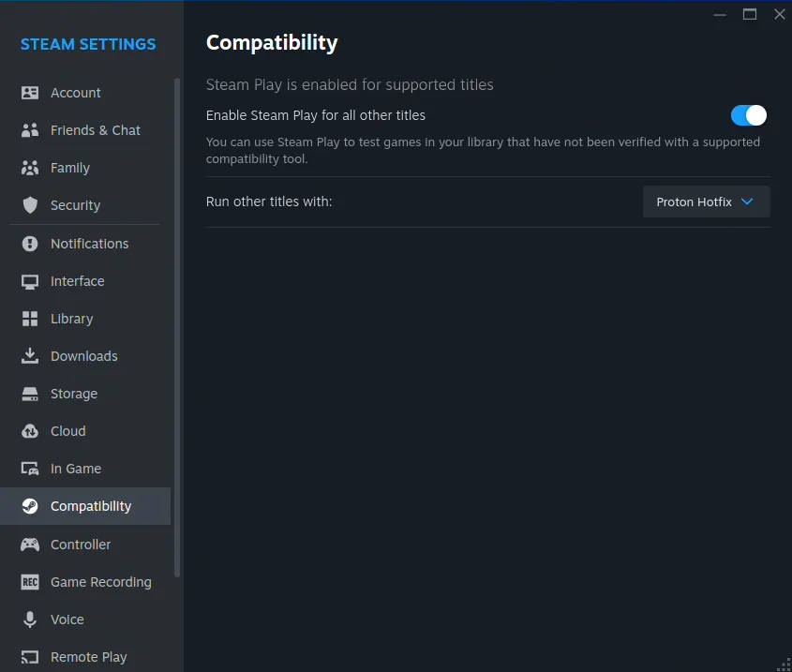The height and width of the screenshot is (672, 792).
Task: Click the Security shield icon
Action: pyautogui.click(x=30, y=205)
